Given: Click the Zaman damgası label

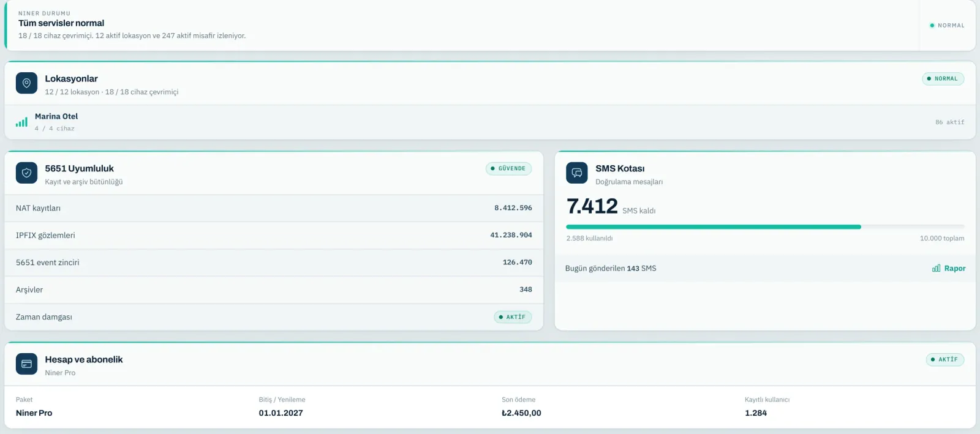Looking at the screenshot, I should (x=44, y=317).
